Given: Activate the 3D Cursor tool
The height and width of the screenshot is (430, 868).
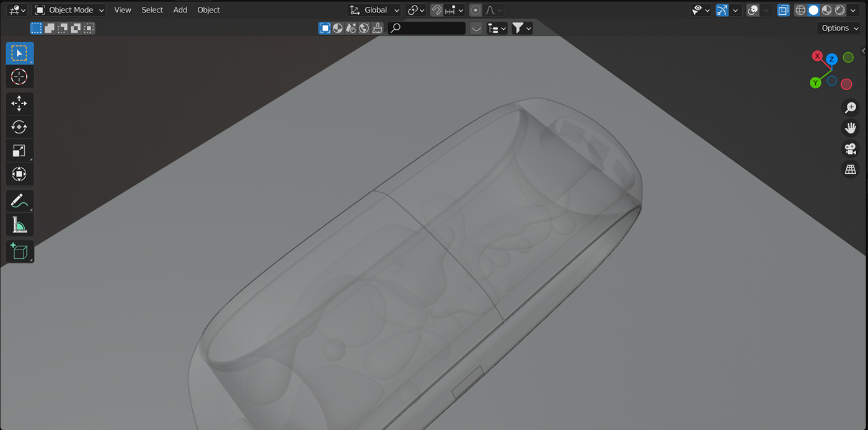Looking at the screenshot, I should [x=19, y=77].
